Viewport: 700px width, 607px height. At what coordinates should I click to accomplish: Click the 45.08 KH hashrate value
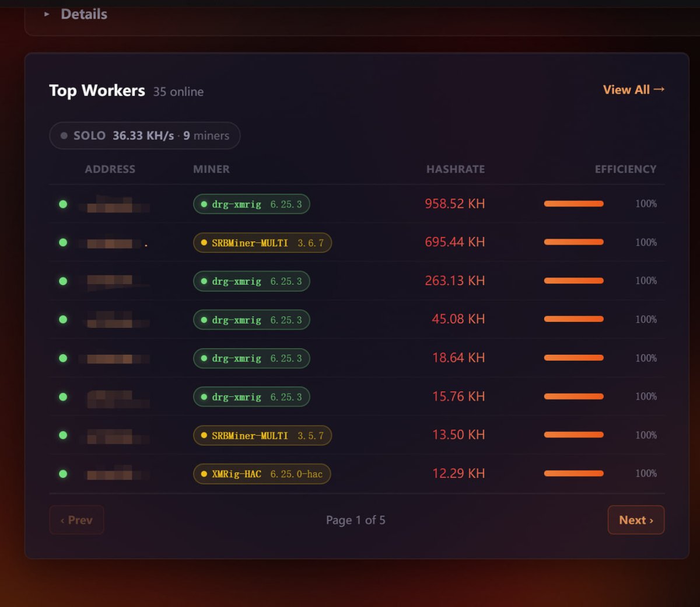click(x=459, y=319)
